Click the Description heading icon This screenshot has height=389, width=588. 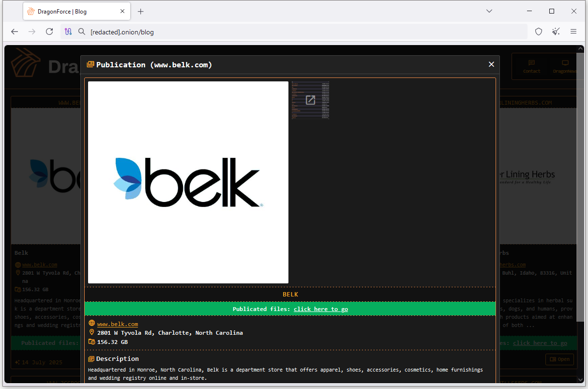[x=91, y=359]
